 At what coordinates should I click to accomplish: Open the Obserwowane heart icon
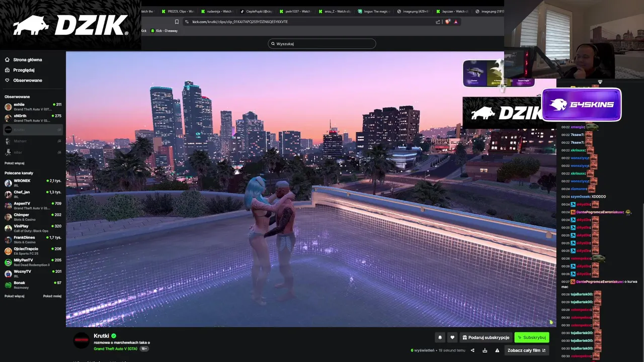[7, 80]
